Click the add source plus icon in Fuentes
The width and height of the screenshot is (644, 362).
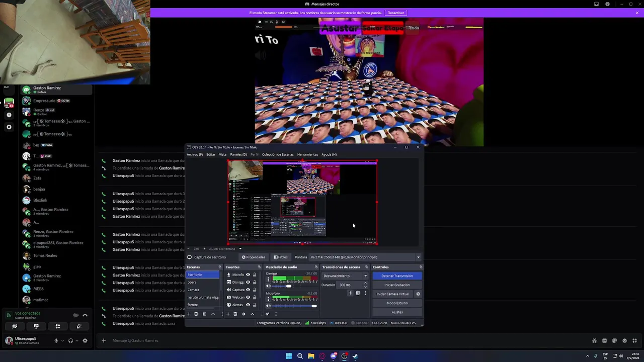[x=228, y=314]
